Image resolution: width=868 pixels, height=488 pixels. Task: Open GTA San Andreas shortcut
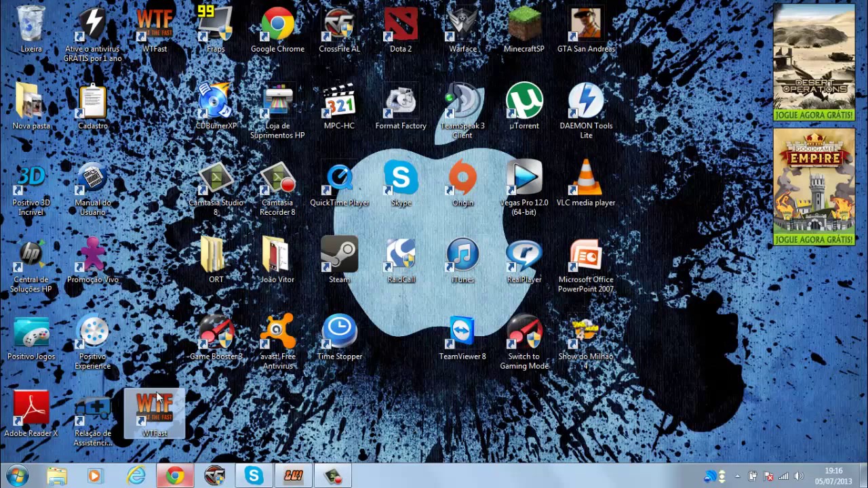click(x=586, y=29)
